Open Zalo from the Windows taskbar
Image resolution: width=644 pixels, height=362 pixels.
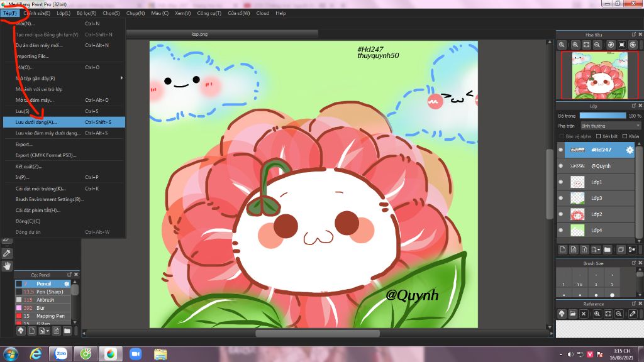point(61,354)
